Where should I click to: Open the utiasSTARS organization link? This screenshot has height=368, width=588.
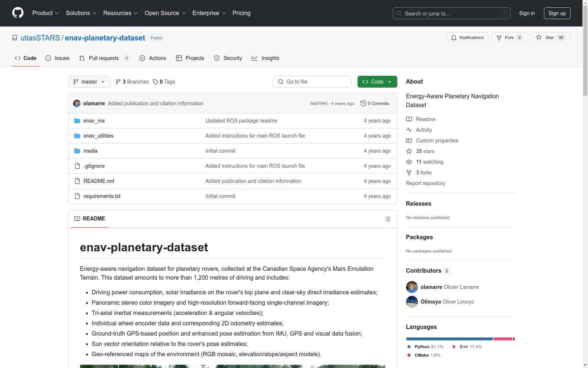pos(40,38)
